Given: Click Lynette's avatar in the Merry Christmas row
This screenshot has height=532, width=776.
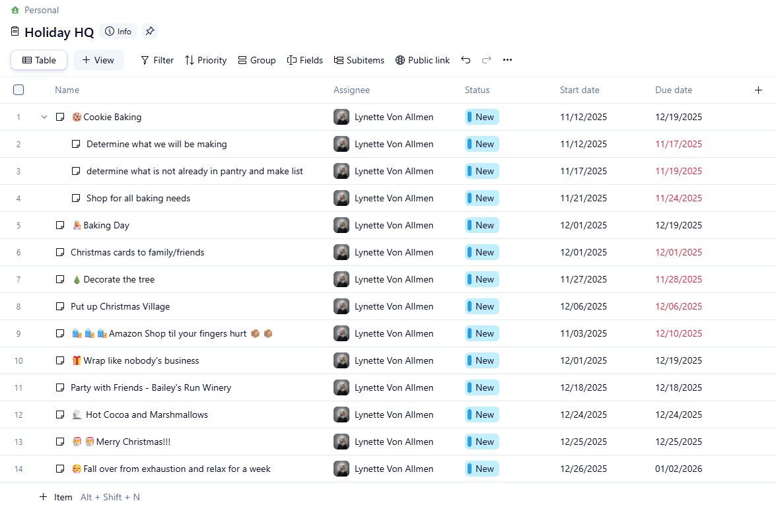Looking at the screenshot, I should [341, 442].
